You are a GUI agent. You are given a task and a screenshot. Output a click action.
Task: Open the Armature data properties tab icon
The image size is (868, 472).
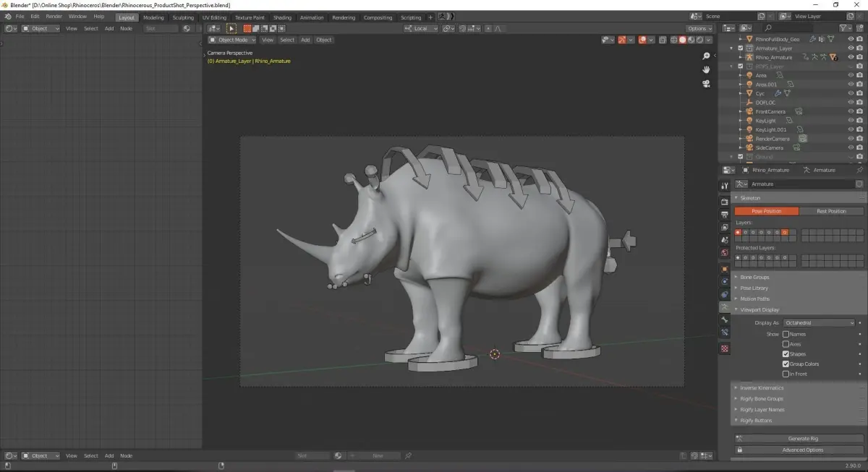coord(725,307)
